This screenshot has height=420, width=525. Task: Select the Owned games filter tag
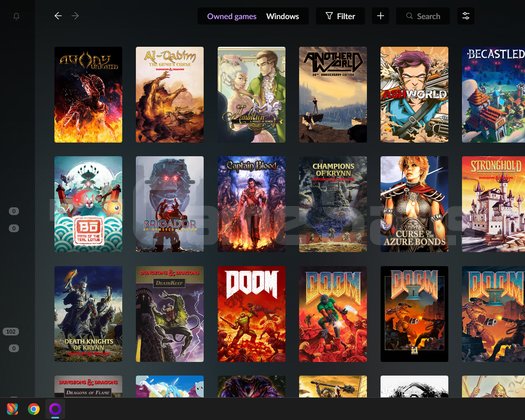pos(231,16)
